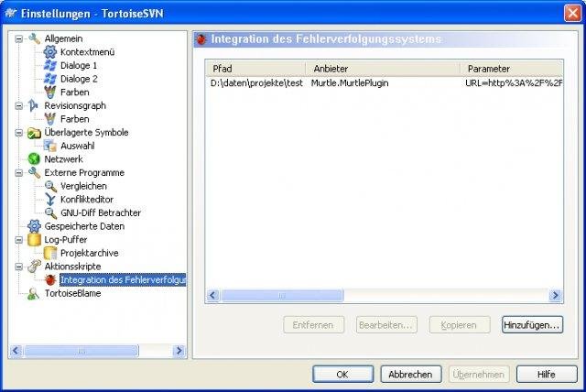
Task: Click the windows icon beside Dialoge 1
Action: point(50,65)
